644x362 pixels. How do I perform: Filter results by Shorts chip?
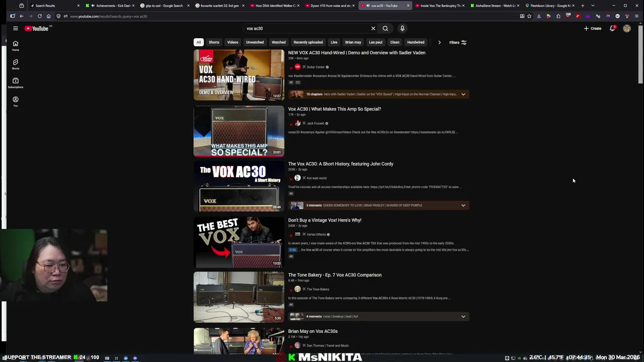pyautogui.click(x=214, y=42)
